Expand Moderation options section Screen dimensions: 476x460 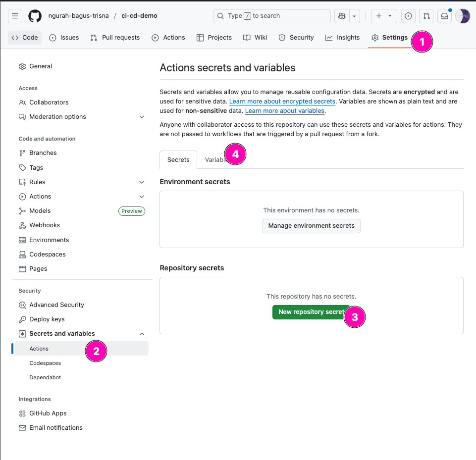(142, 117)
